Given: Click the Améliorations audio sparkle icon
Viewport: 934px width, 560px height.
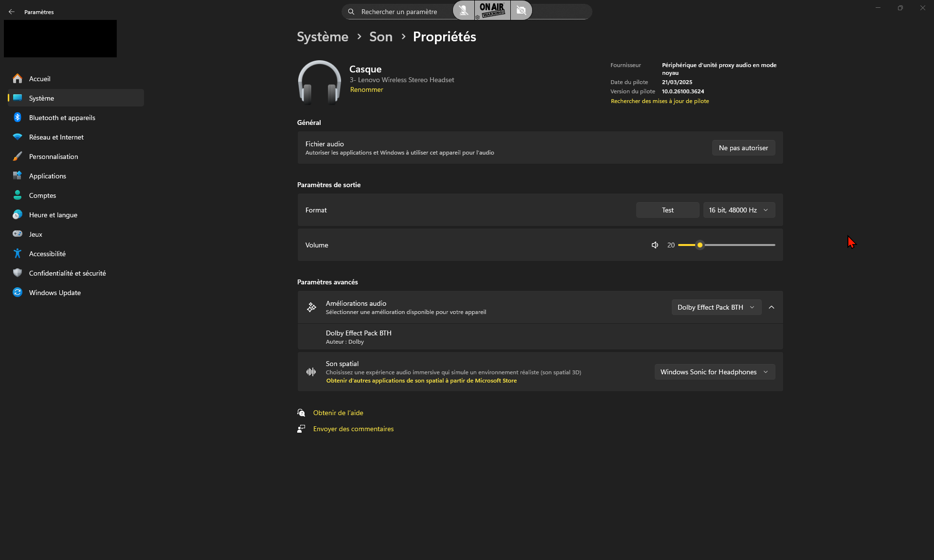Looking at the screenshot, I should point(311,307).
